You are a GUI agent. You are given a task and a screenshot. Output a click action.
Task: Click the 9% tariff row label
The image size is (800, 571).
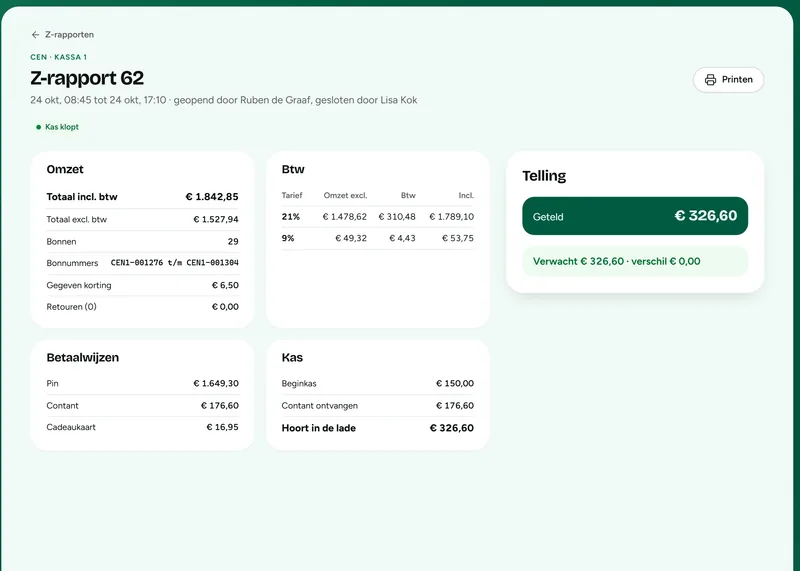(288, 238)
